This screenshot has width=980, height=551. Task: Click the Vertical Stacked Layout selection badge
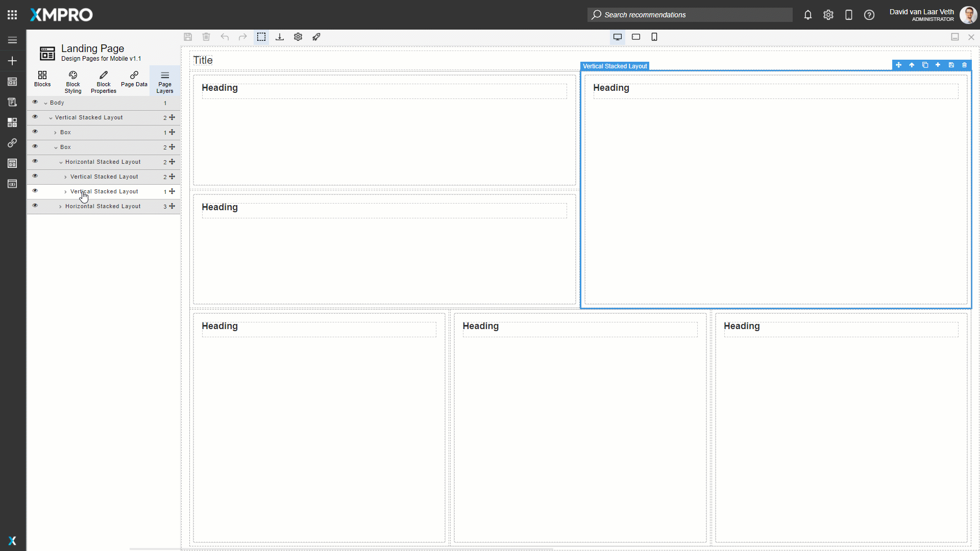615,66
